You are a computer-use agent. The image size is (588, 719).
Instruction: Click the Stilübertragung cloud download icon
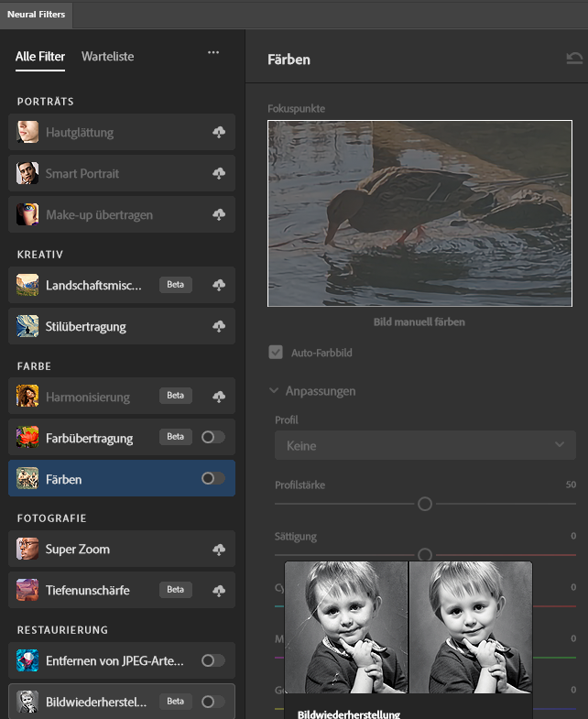218,327
